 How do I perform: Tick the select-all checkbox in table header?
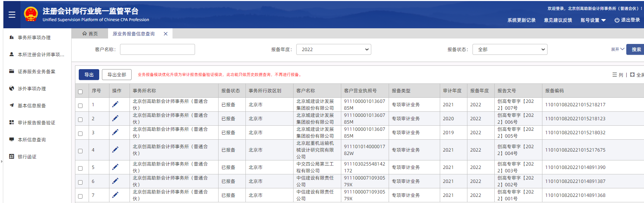click(x=80, y=91)
